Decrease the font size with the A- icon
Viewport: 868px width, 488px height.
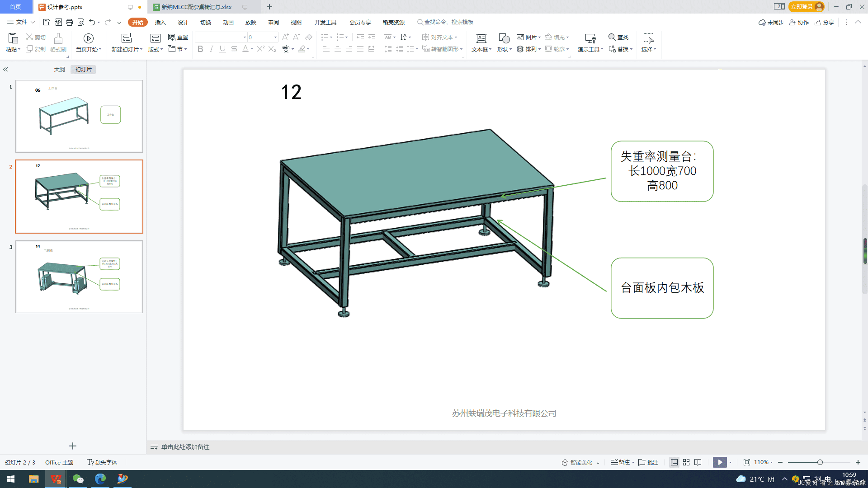pos(297,37)
